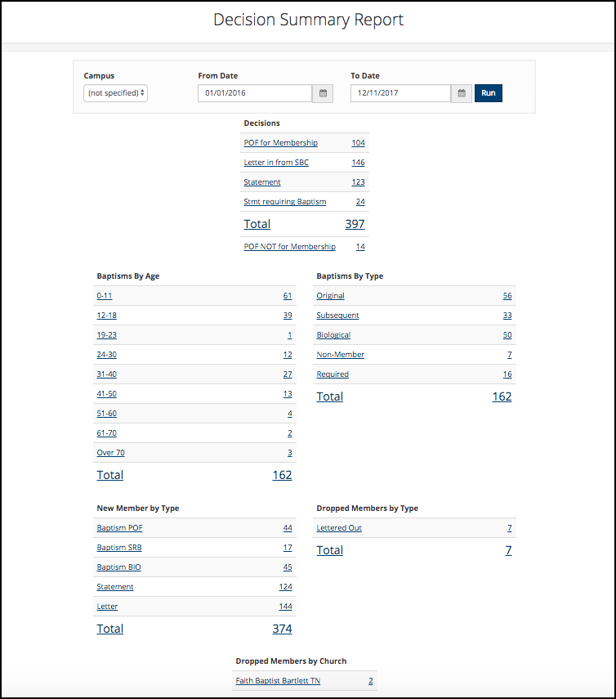Open the Over 70 baptism age group
The width and height of the screenshot is (616, 699).
pos(110,452)
